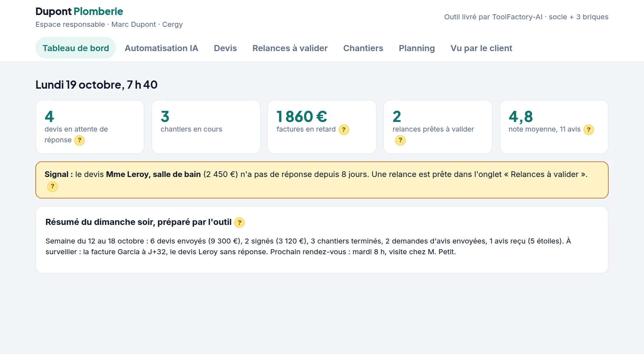Screen dimensions: 644x354
Task: Open help icon for devis en attente
Action: click(79, 141)
